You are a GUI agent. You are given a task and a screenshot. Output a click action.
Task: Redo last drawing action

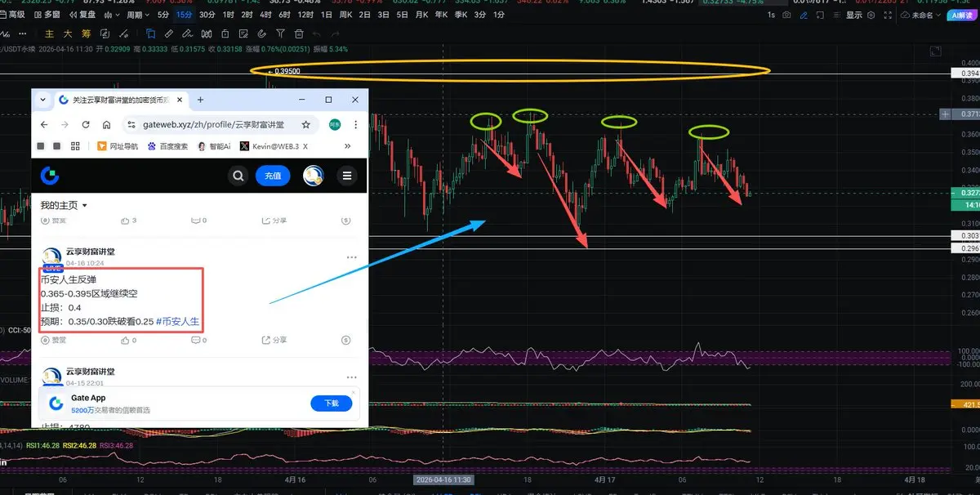(336, 33)
